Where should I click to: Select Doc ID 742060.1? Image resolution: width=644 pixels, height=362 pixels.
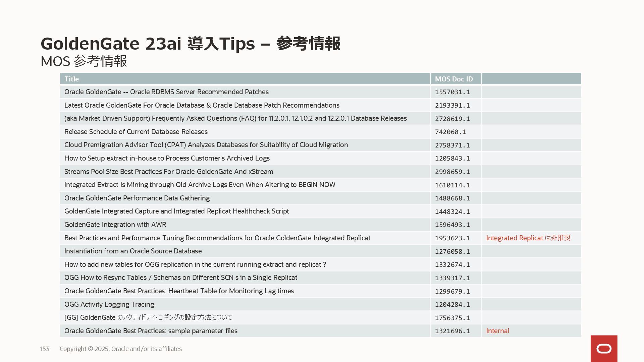coord(450,132)
